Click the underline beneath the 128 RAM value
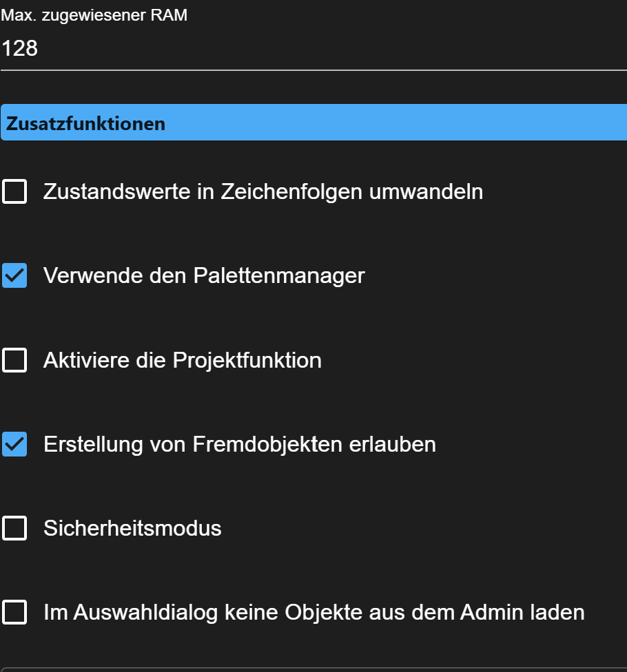 click(x=313, y=70)
